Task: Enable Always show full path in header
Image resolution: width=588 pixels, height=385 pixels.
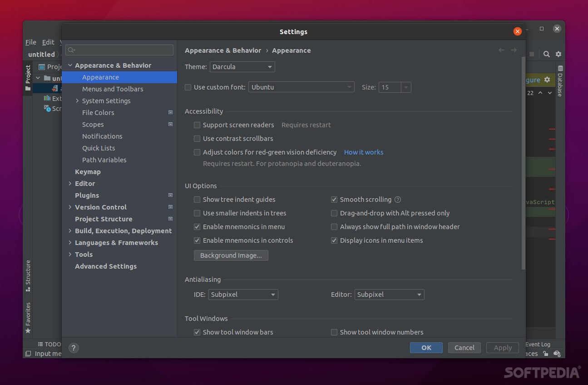Action: tap(334, 227)
